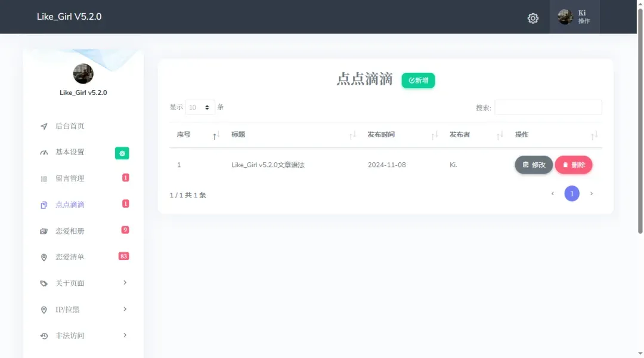
Task: Click the green 新增 button
Action: click(418, 81)
